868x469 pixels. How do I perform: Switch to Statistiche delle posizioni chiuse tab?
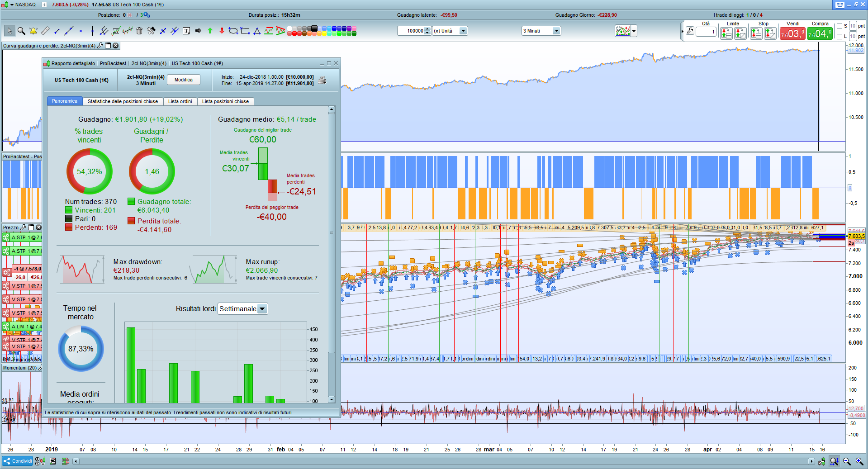[123, 101]
